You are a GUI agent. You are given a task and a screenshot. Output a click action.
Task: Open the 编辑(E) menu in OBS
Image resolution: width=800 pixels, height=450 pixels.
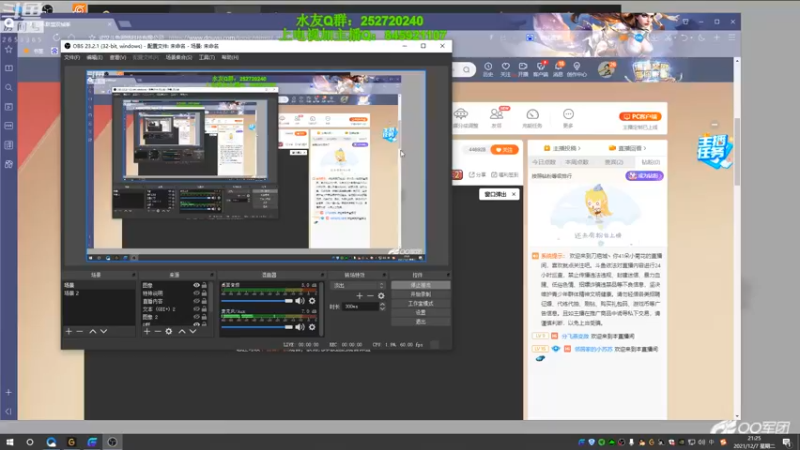click(x=94, y=58)
